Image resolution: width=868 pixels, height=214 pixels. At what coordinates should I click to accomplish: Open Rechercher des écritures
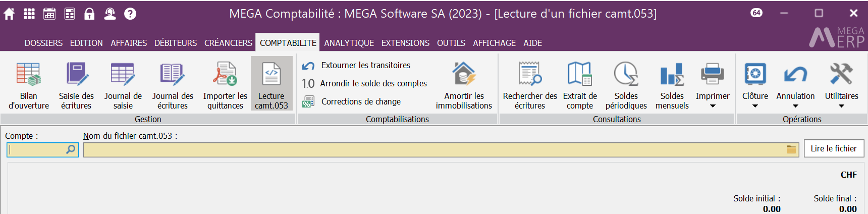coord(530,84)
